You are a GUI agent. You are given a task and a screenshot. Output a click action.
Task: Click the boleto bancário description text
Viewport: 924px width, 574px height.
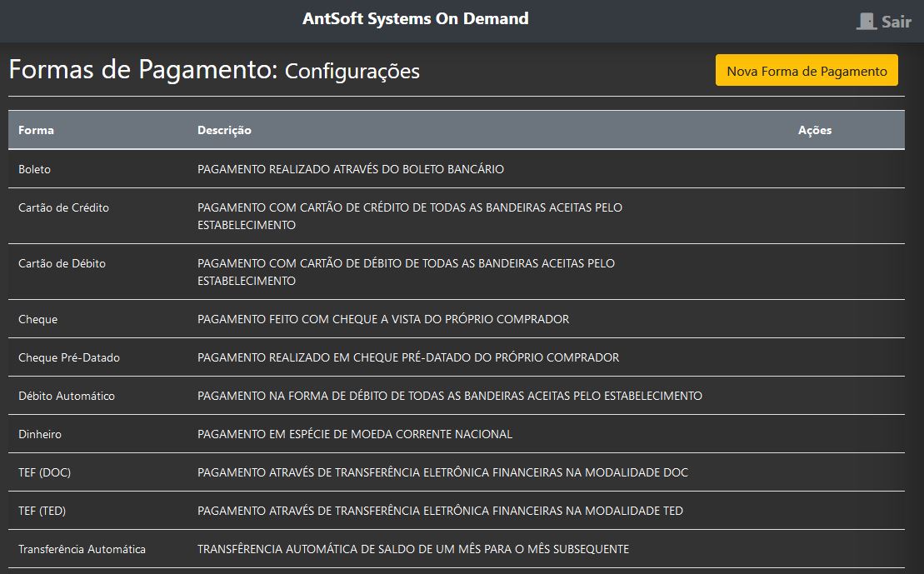(350, 169)
